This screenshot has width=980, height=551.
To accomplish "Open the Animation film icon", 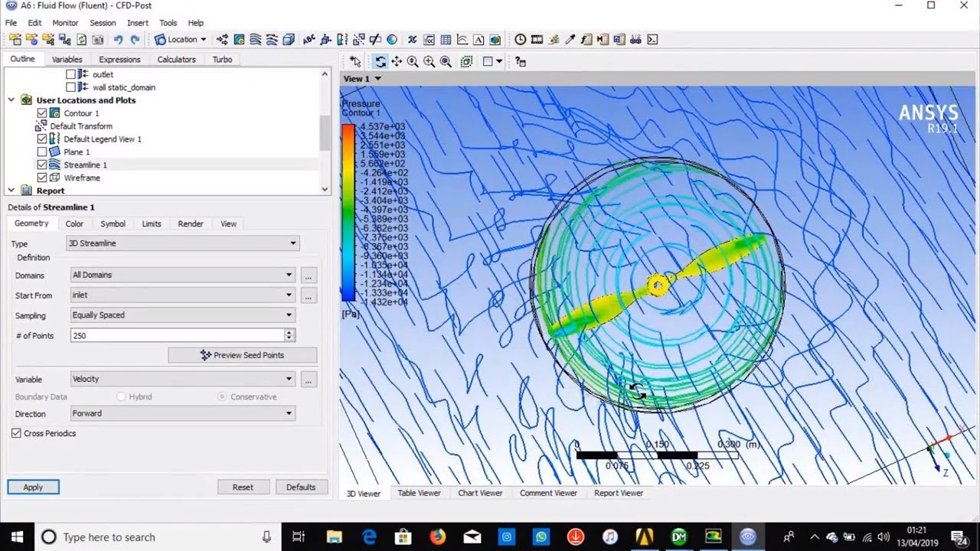I will pos(537,40).
